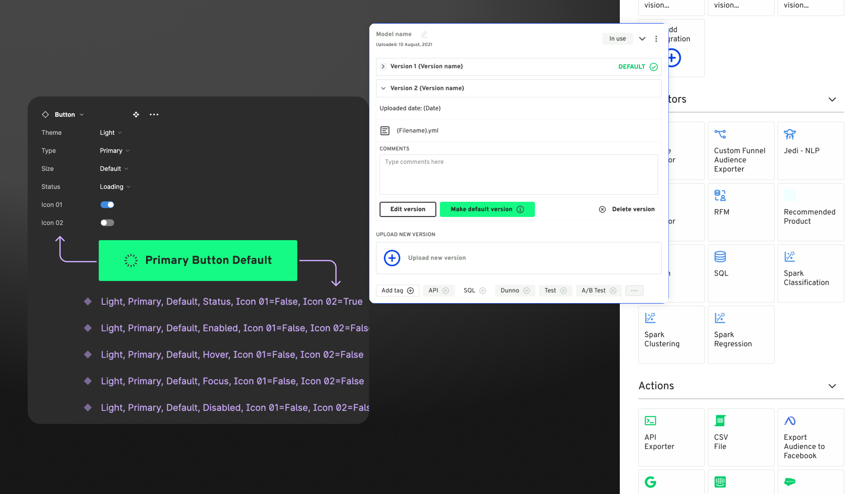
Task: Select the SQL operator card
Action: tap(741, 273)
